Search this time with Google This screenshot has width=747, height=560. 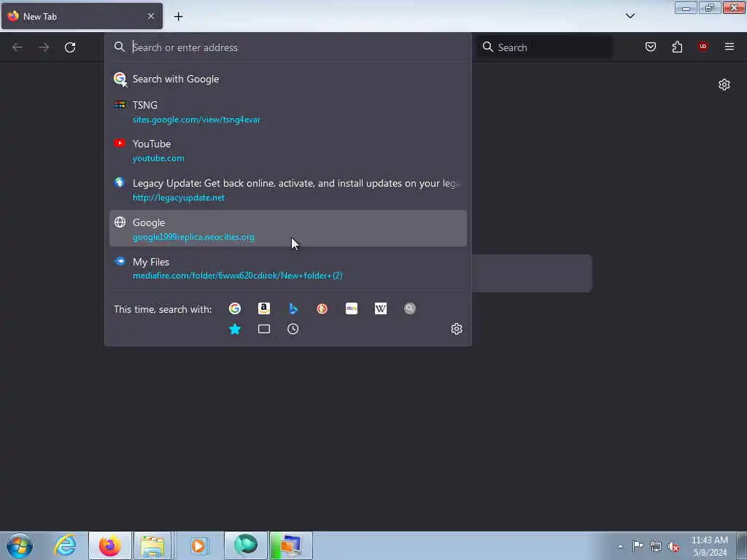(235, 308)
